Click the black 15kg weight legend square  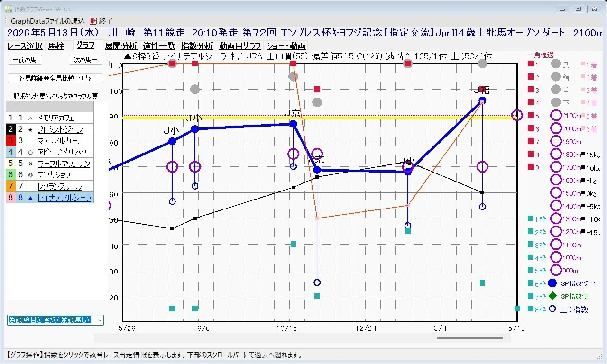pyautogui.click(x=583, y=155)
